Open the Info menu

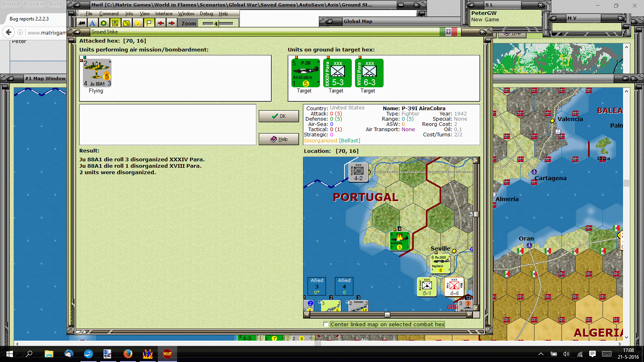(129, 14)
